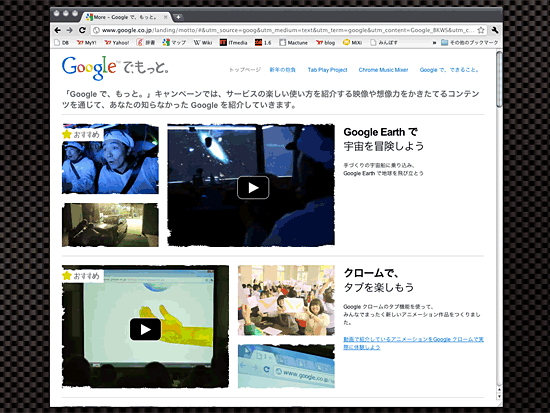Open Chrome Music Mixer nav link
550x413 pixels.
point(383,70)
